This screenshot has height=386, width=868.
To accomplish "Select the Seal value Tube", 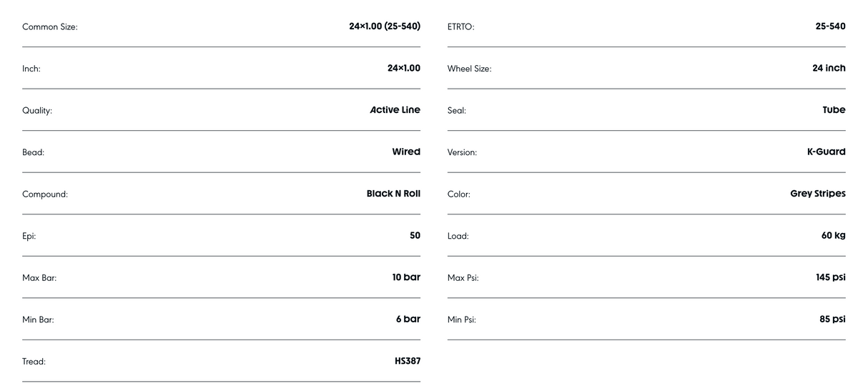I will coord(834,110).
